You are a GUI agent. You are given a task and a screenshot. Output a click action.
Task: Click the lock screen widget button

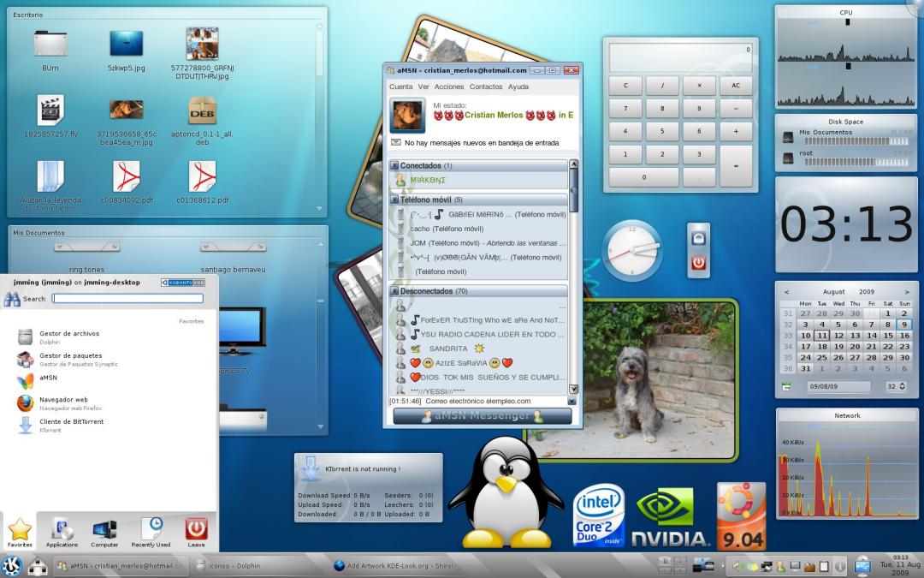698,238
